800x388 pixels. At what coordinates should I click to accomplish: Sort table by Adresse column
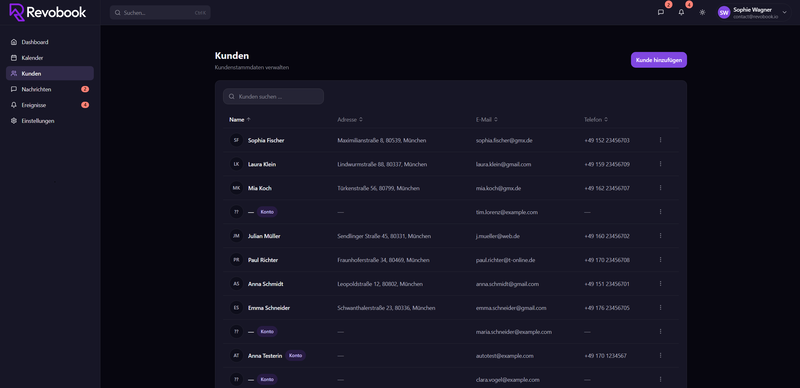click(x=350, y=119)
